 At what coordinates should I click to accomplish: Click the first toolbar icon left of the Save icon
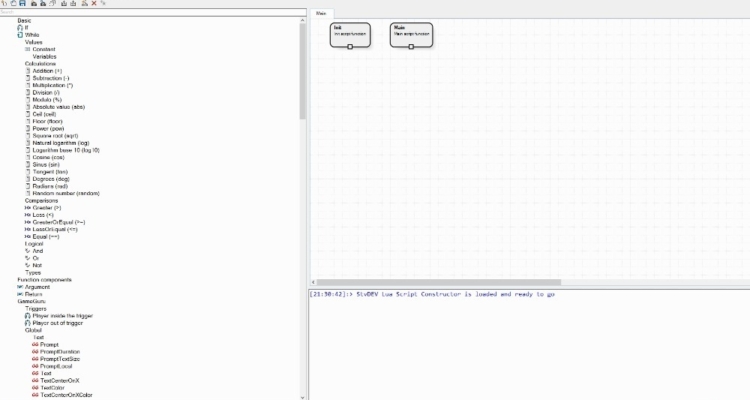[x=4, y=3]
